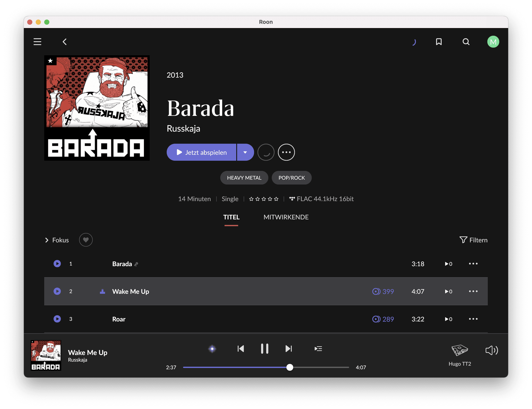Image resolution: width=532 pixels, height=409 pixels.
Task: Open the bookmarks icon
Action: 439,42
